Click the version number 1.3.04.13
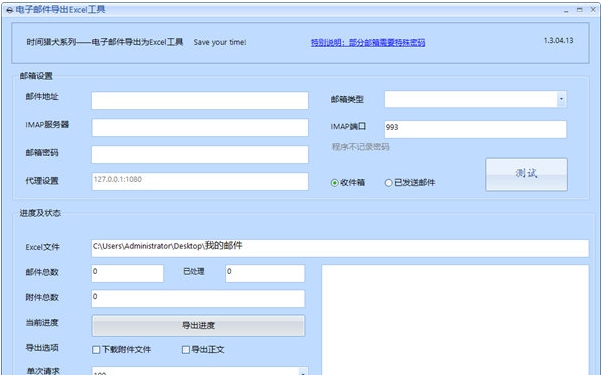Viewport: 603px width, 375px height. 558,40
